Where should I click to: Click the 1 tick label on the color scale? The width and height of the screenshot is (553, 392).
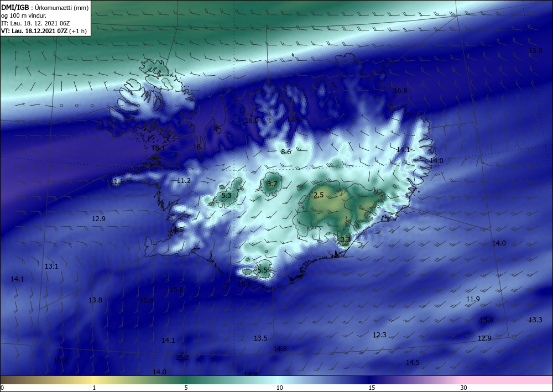[94, 388]
